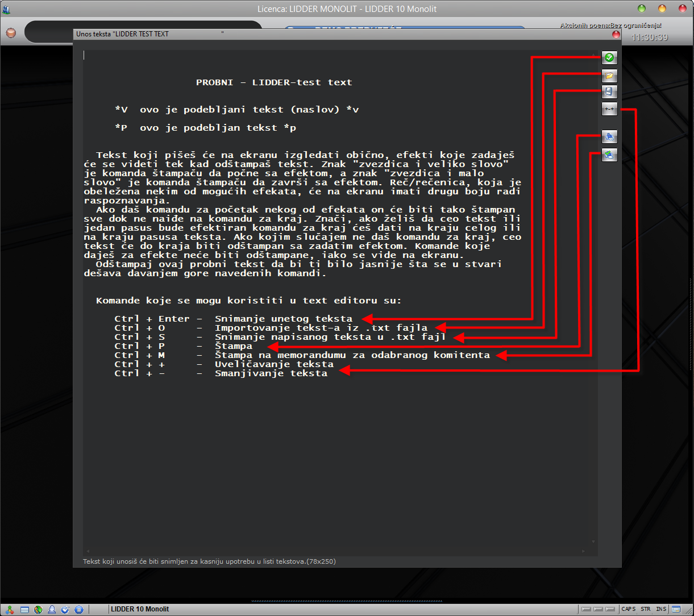Click the "Akcionih poena:Bez ograničenja!" label

(610, 26)
